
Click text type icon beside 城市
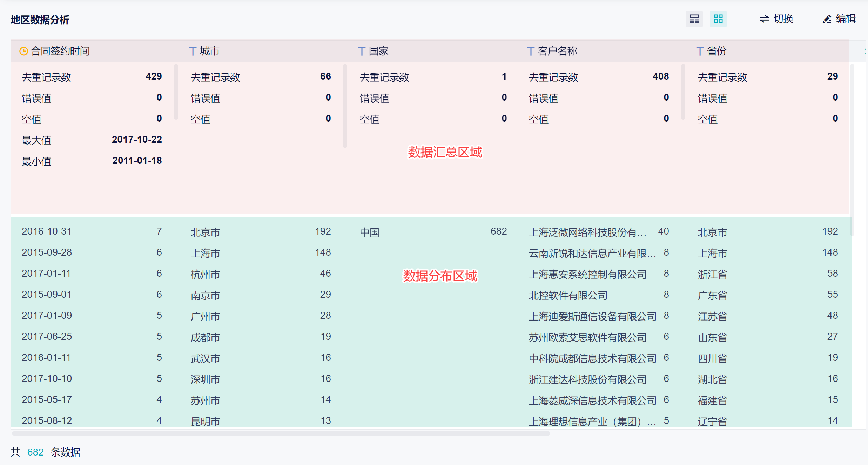point(193,52)
